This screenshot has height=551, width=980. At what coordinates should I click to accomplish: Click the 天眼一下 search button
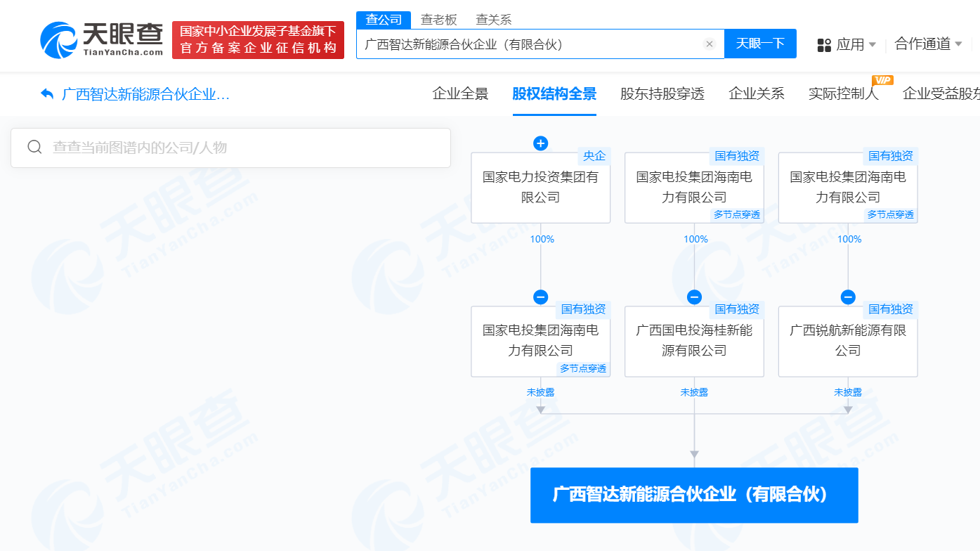click(x=760, y=44)
